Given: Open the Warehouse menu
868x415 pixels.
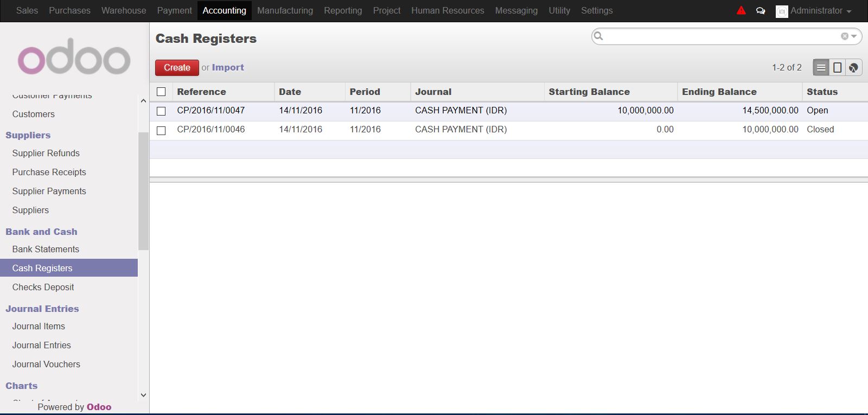Looking at the screenshot, I should [124, 10].
